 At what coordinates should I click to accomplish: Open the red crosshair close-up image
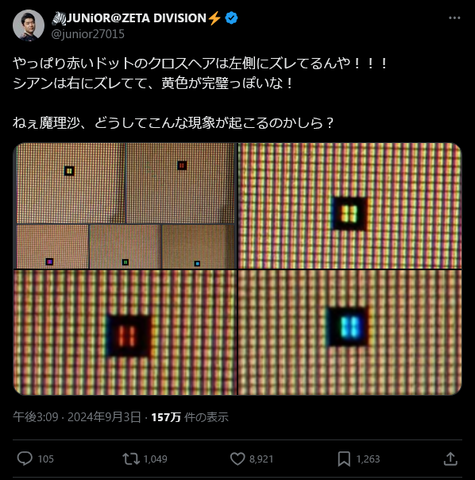point(125,333)
